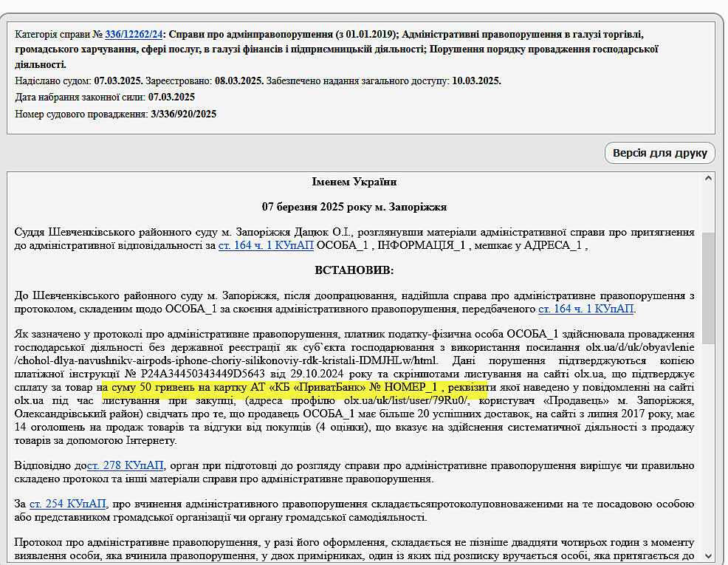Follow the 'ст. 278 КУпАП' link
The image size is (728, 565).
point(126,465)
